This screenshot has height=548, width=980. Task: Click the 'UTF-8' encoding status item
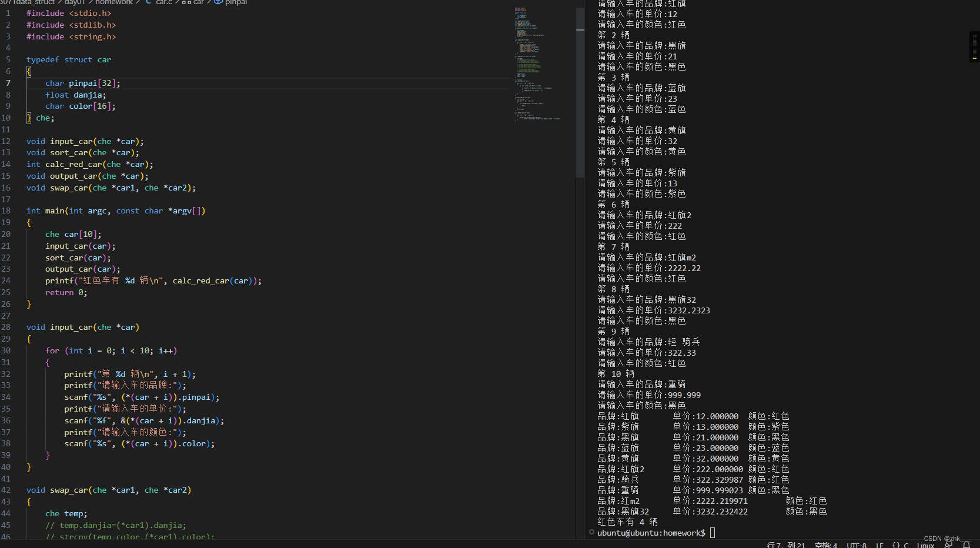pos(857,545)
